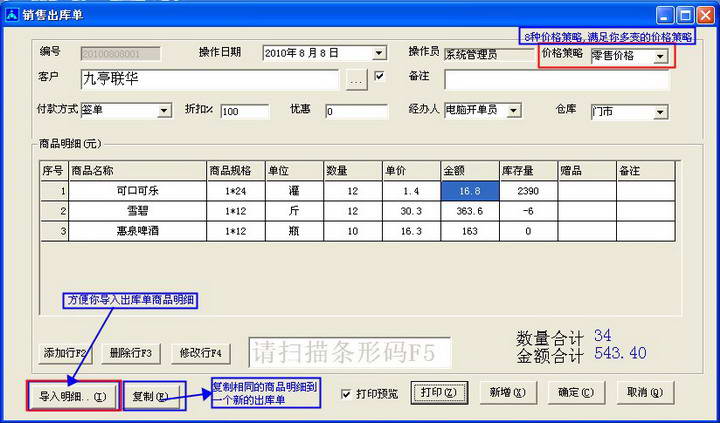Click the 确定 button

[576, 393]
